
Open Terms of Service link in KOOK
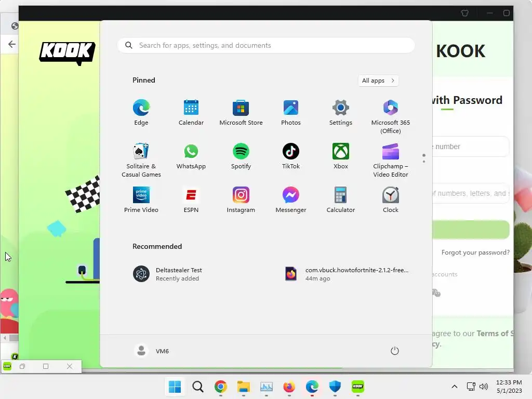pos(495,334)
